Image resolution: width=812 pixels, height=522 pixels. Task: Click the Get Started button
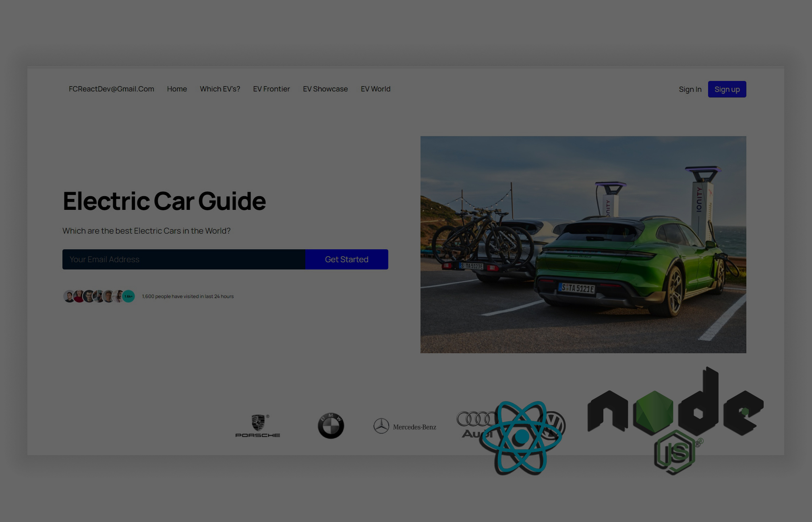[347, 259]
